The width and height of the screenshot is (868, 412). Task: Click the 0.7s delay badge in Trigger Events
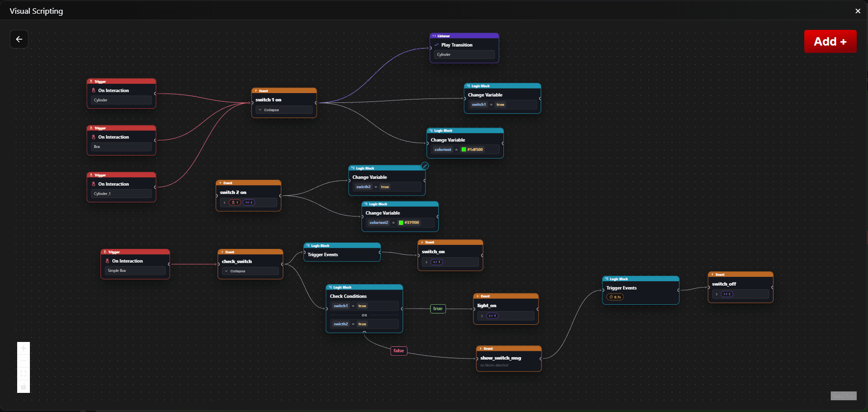(x=615, y=297)
